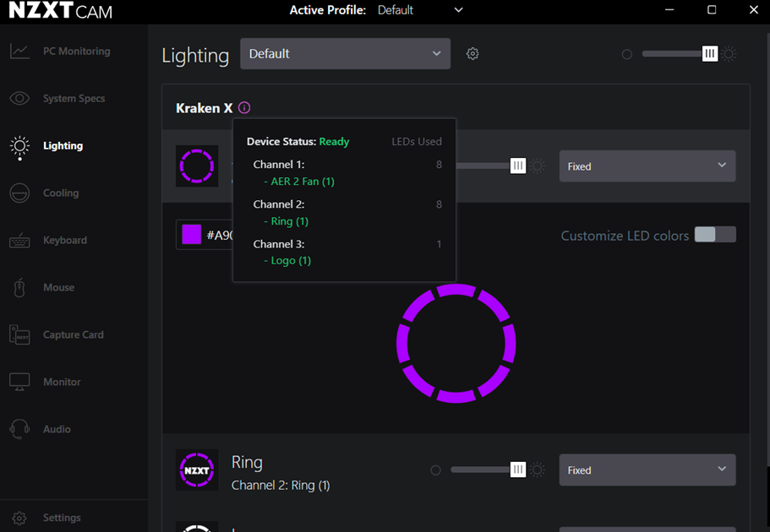The height and width of the screenshot is (532, 770).
Task: Open the Ring Fixed lighting mode dropdown
Action: coord(647,470)
